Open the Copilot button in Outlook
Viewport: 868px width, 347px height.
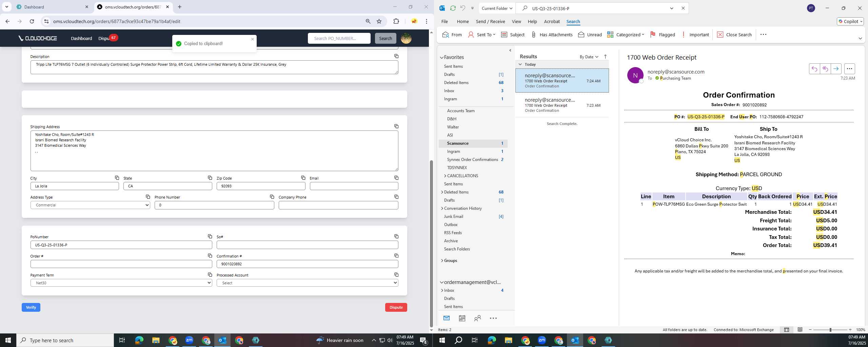coord(850,21)
